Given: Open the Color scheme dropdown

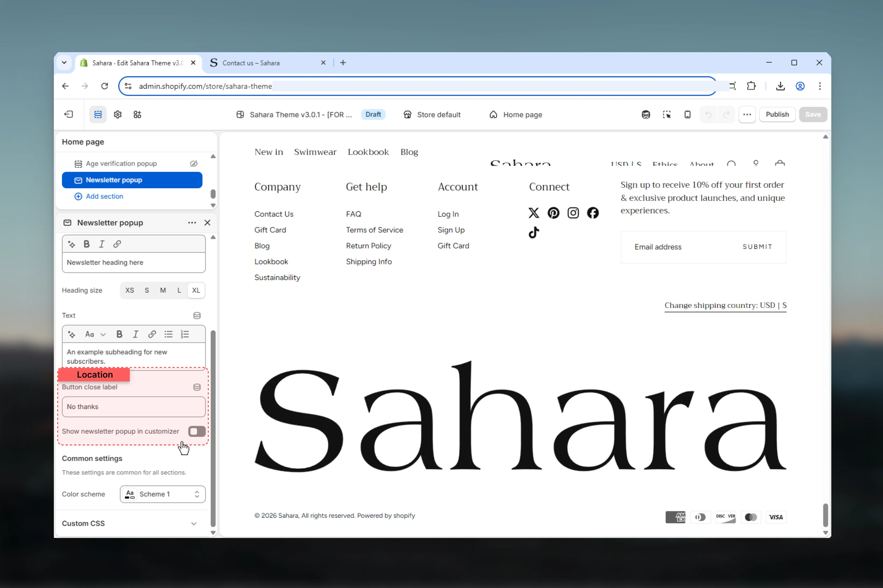Looking at the screenshot, I should coord(163,494).
